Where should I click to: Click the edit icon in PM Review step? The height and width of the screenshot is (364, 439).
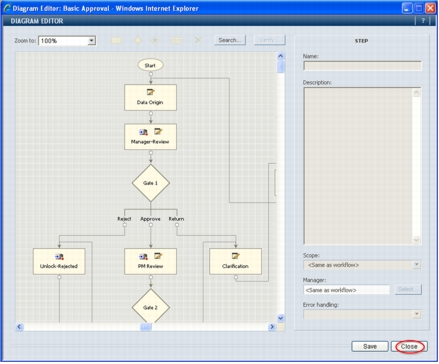[158, 256]
